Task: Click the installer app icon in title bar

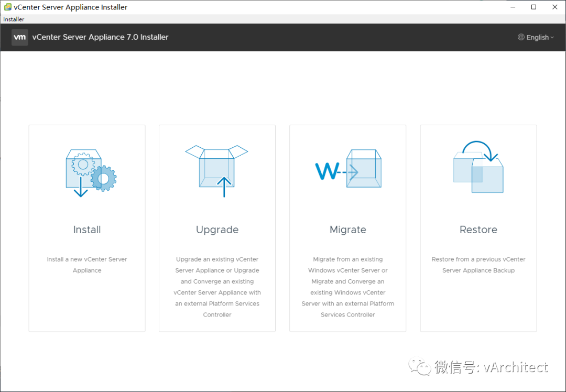Action: [x=7, y=7]
